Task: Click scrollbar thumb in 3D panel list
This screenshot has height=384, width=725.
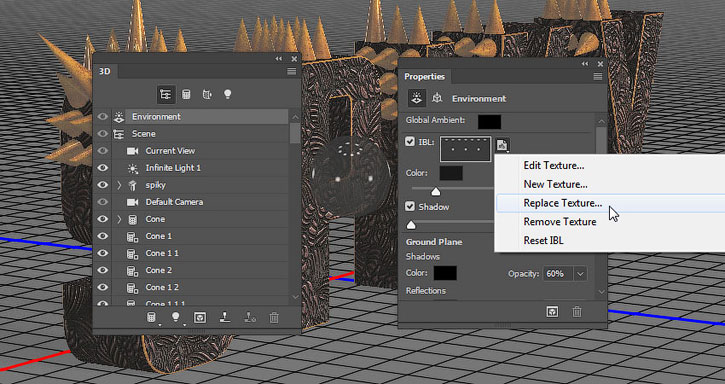Action: (x=295, y=133)
